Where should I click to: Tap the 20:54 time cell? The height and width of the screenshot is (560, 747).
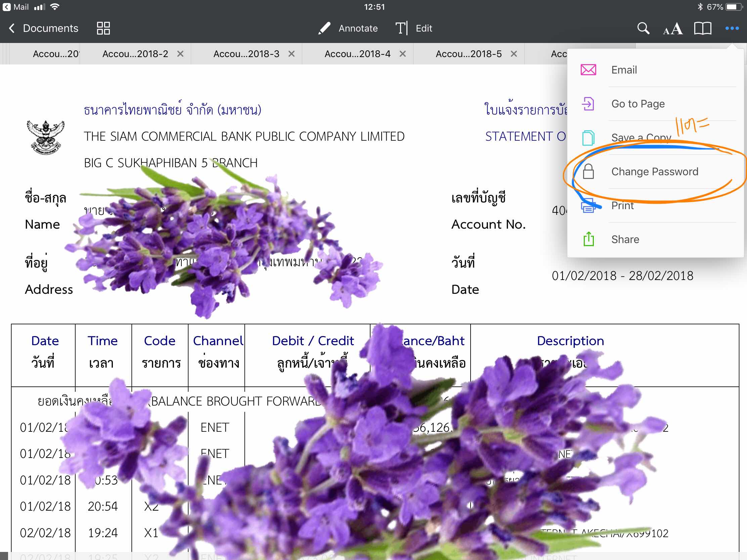pos(103,506)
